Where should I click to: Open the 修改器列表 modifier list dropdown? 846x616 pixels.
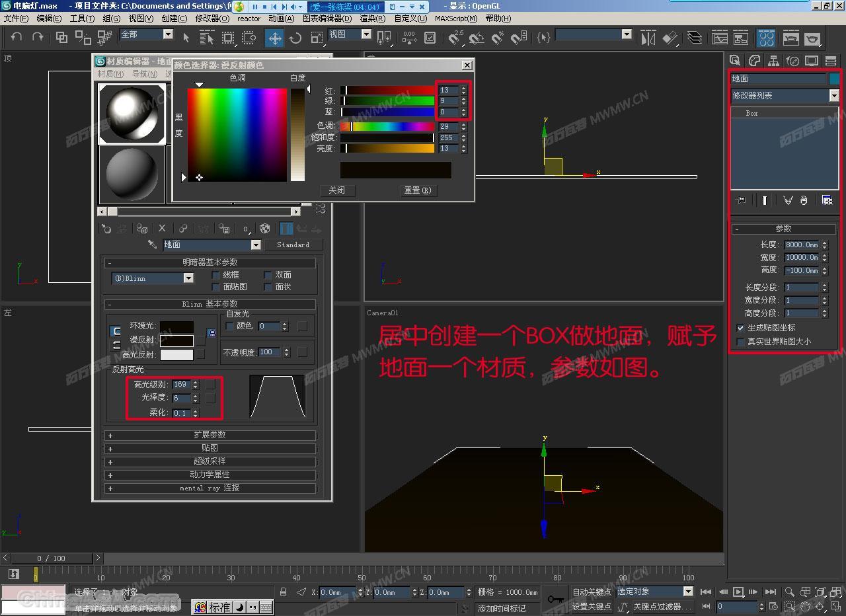(834, 96)
